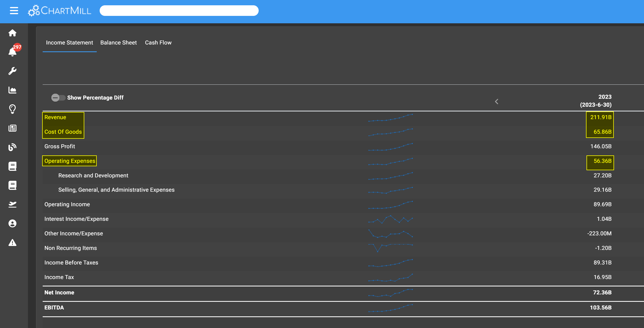644x328 pixels.
Task: Select Research and Development row label
Action: [93, 176]
